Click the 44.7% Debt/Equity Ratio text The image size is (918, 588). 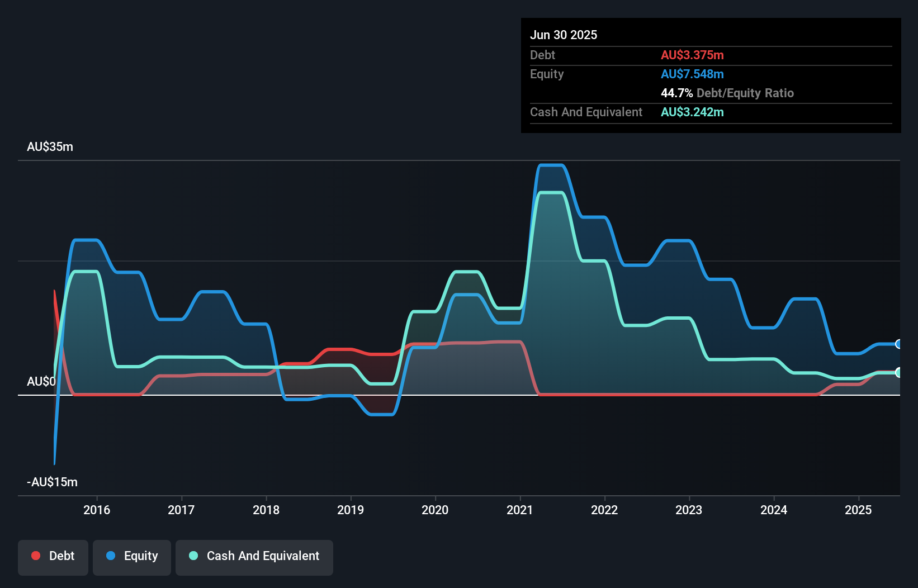[x=727, y=93]
